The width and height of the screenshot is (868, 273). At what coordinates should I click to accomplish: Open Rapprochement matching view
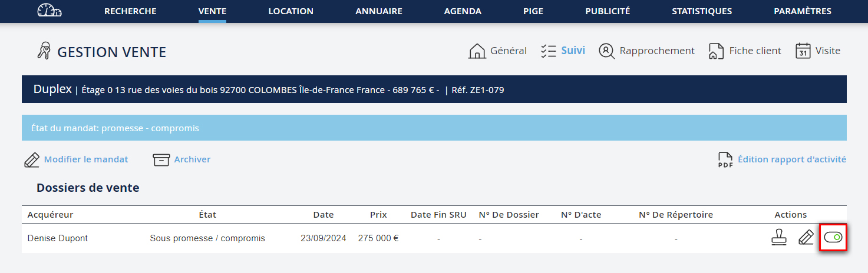tap(646, 51)
